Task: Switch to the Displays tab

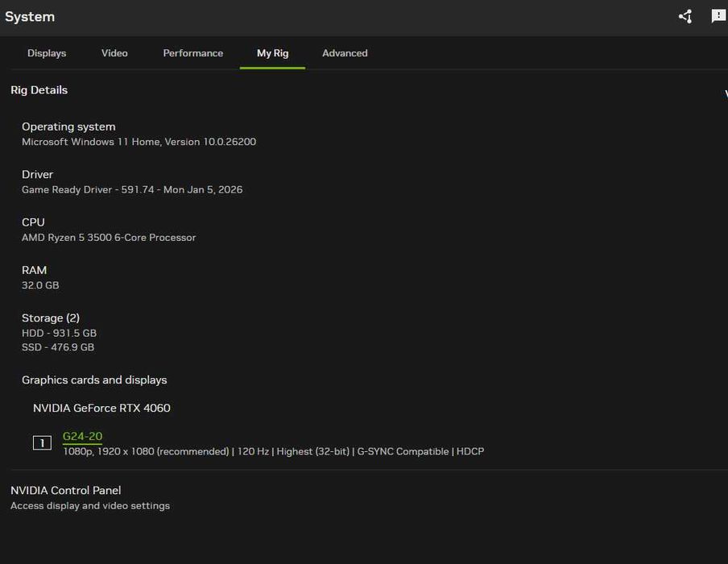Action: point(47,53)
